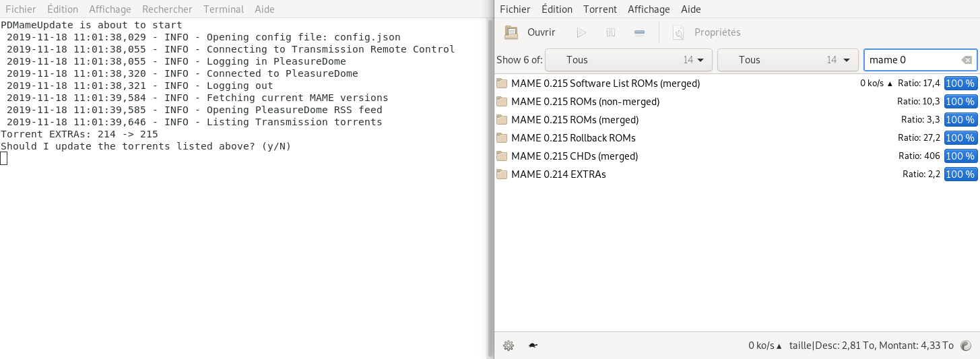Open torrent Propriétés icon
Viewport: 980px width, 359px height.
point(679,32)
